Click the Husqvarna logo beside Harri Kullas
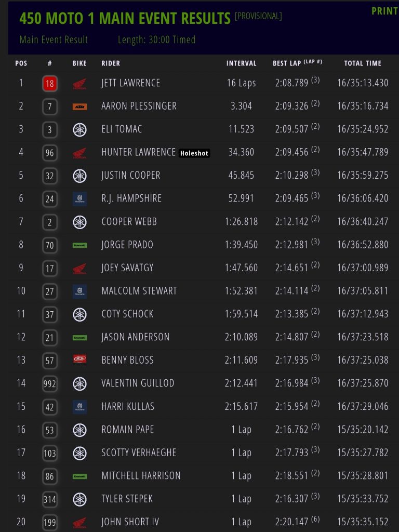 click(x=79, y=406)
